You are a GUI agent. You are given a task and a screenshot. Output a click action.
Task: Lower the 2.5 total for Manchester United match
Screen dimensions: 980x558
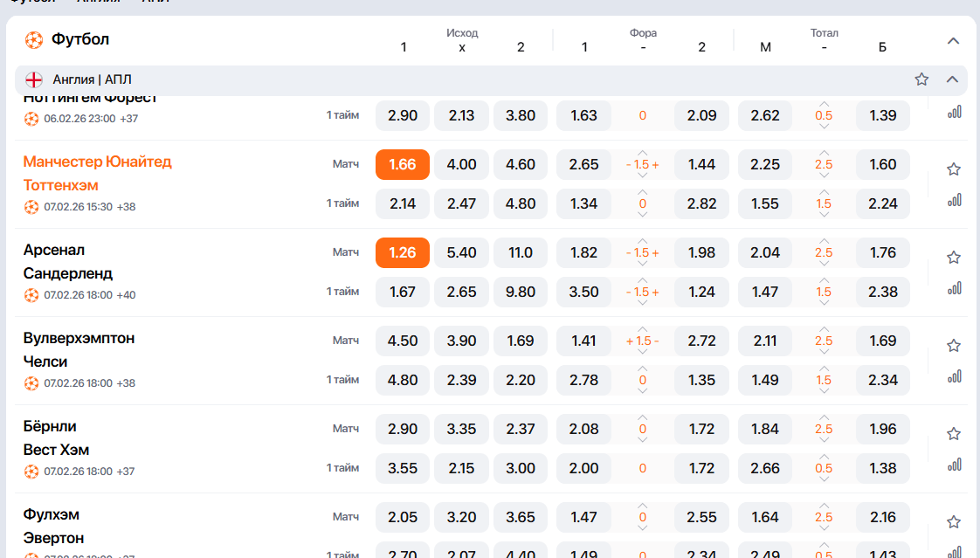[x=824, y=177]
